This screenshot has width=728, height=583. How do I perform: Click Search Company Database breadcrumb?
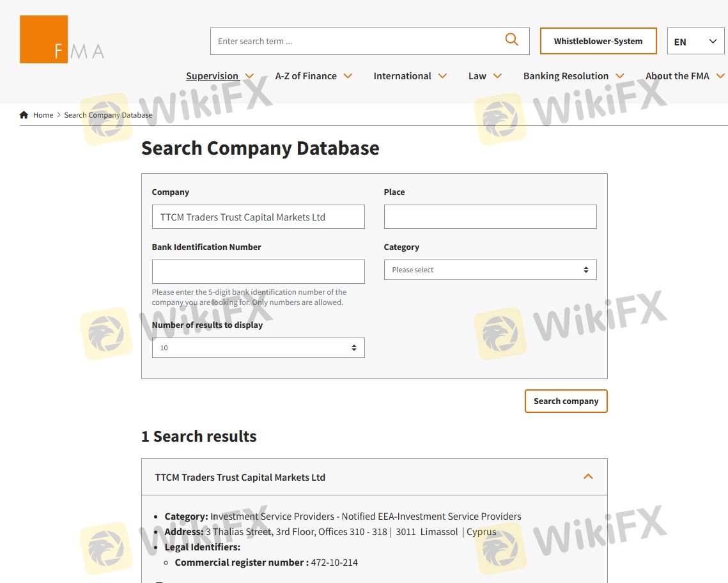[x=108, y=114]
